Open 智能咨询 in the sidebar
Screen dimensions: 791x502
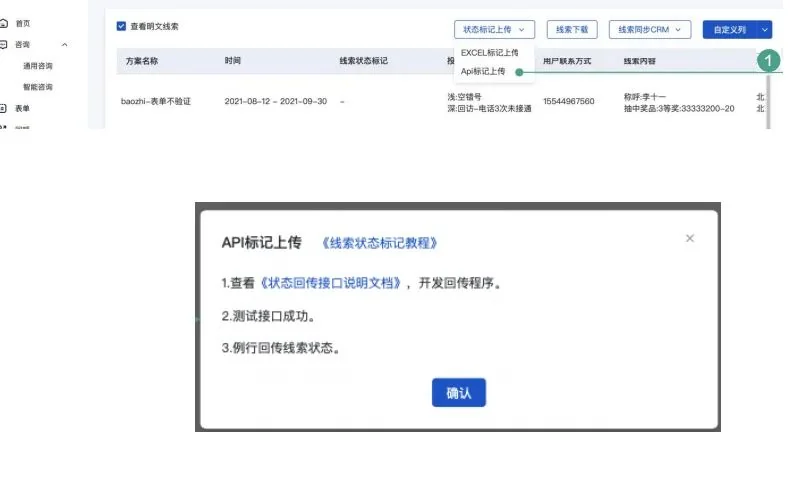[38, 87]
